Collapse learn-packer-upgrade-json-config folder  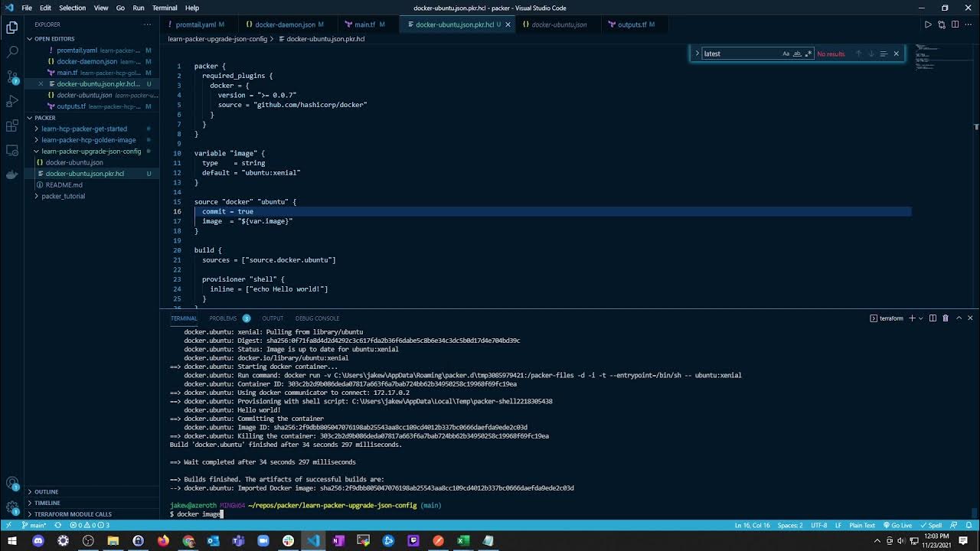[x=91, y=152]
